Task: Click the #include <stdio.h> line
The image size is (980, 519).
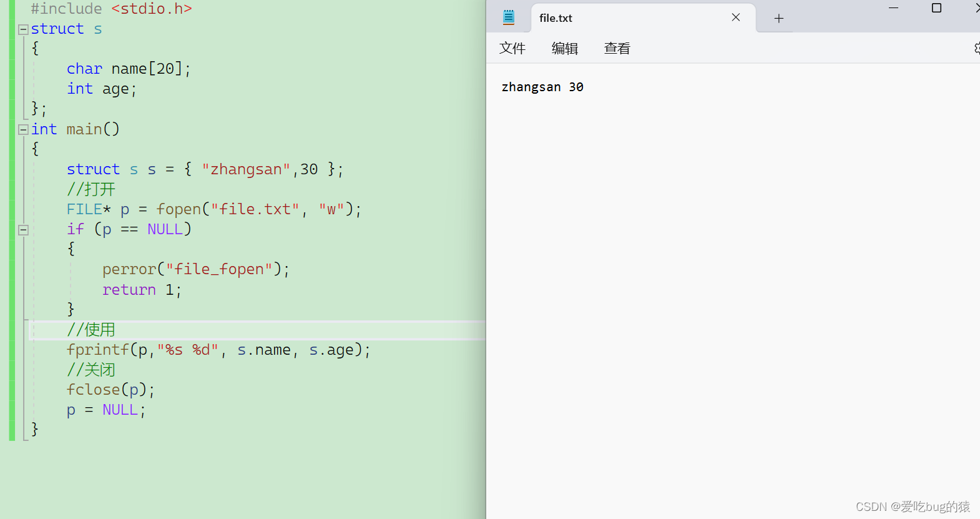Action: pyautogui.click(x=111, y=9)
